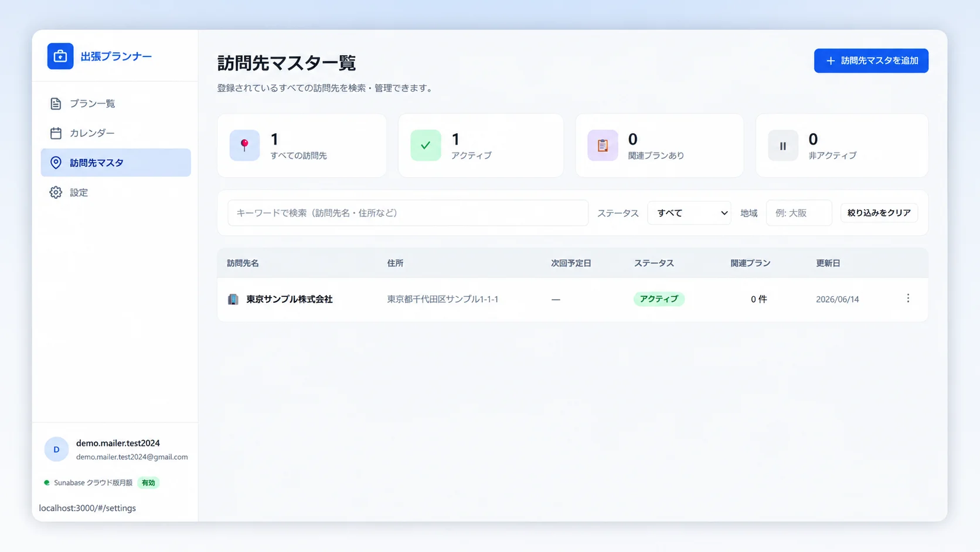Click the 訪問先マスタ一覧 page heading
Screen dimensions: 980x552
287,63
